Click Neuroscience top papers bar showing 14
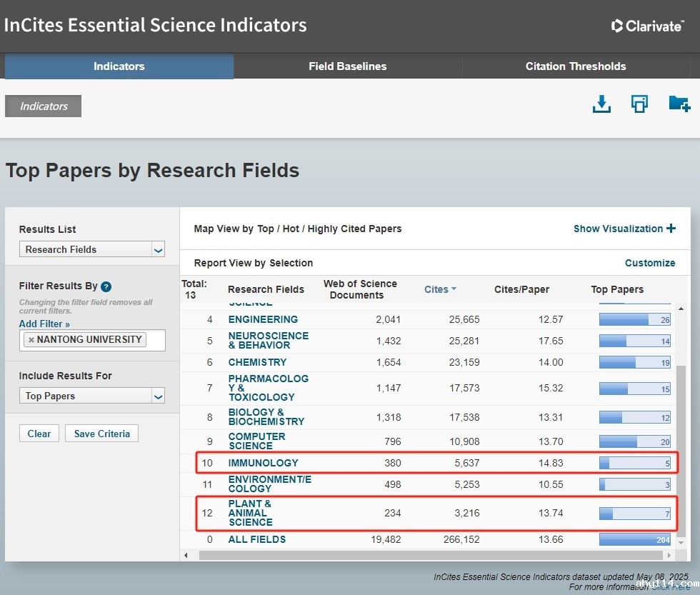Viewport: 700px width, 595px height. click(x=635, y=341)
